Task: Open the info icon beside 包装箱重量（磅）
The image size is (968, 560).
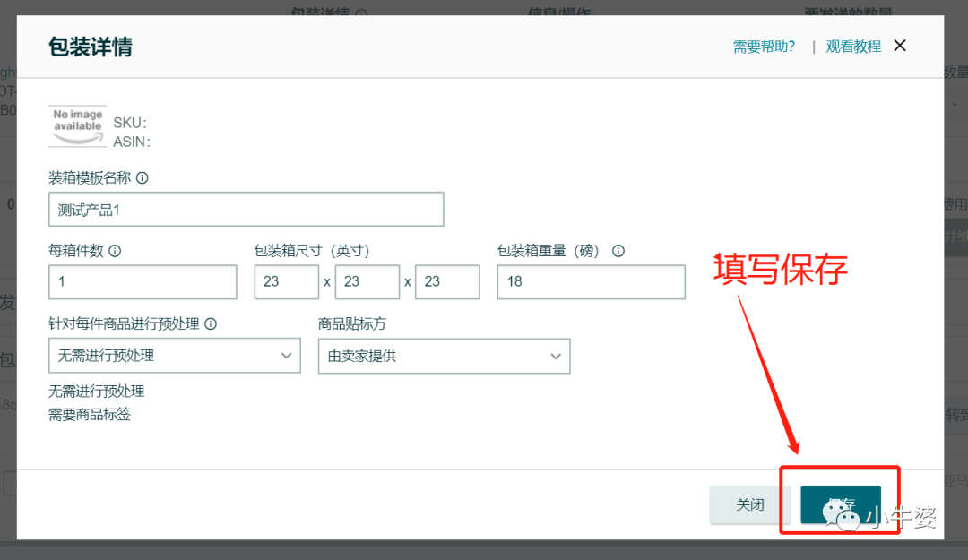Action: click(618, 251)
